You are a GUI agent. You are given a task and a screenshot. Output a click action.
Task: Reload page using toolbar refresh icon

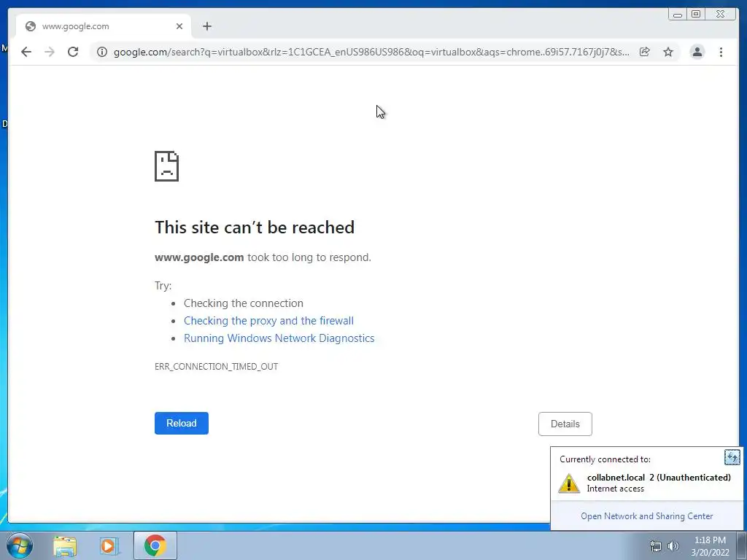coord(73,52)
